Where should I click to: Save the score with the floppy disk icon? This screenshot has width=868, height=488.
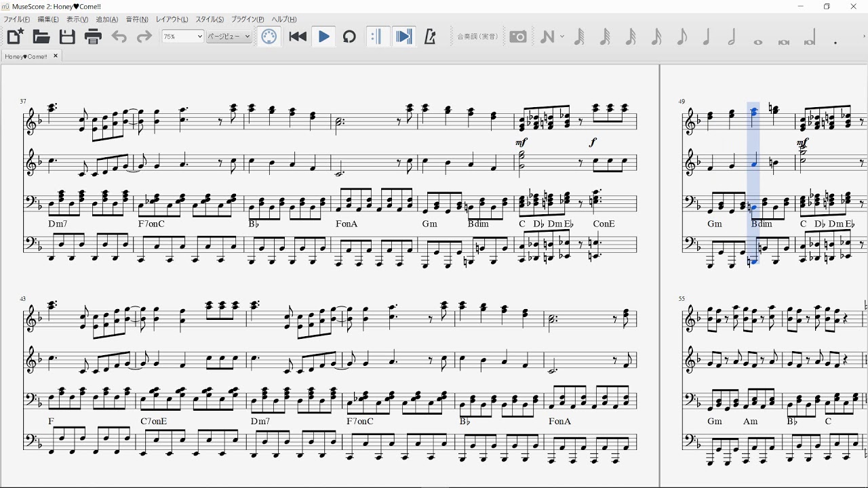point(67,37)
